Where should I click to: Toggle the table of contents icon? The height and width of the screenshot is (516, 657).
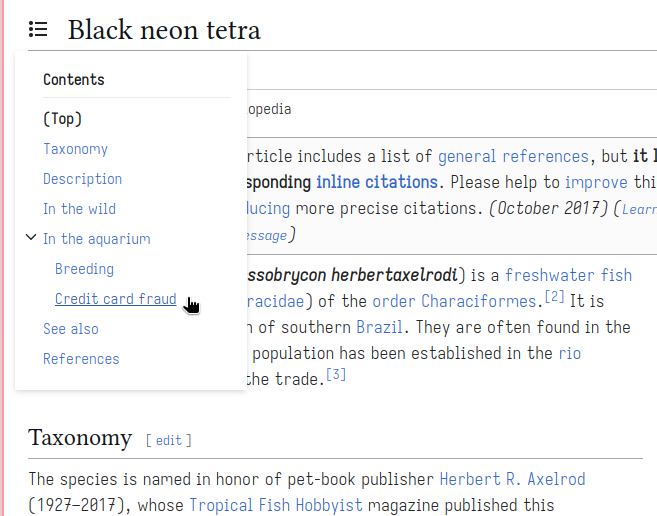pos(38,29)
